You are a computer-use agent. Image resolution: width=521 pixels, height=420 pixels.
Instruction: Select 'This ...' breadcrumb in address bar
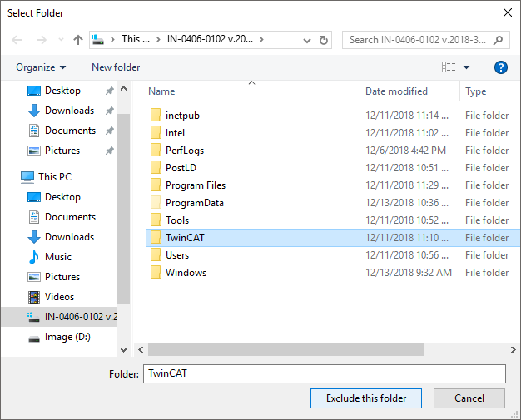[x=136, y=39]
